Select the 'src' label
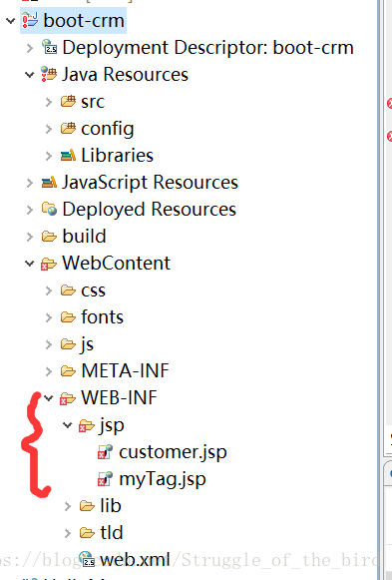392x580 pixels. (93, 102)
